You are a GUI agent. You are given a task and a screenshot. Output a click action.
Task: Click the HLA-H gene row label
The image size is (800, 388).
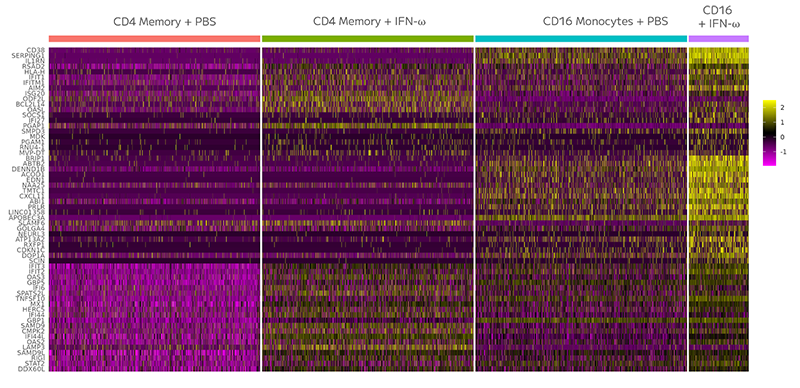click(x=36, y=71)
